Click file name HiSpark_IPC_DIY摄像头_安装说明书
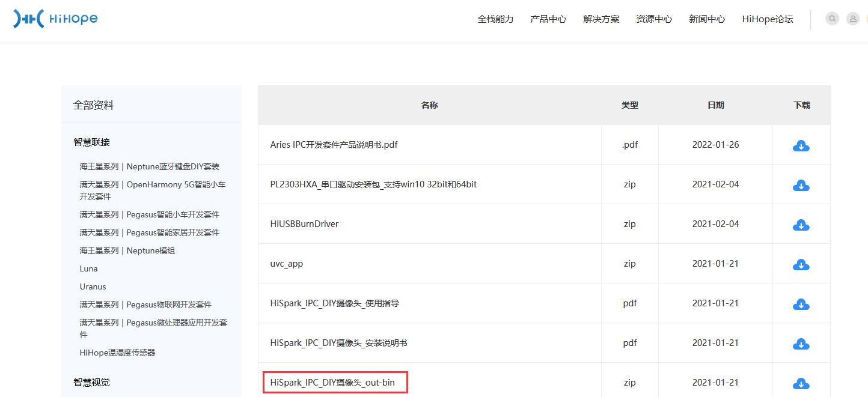This screenshot has height=397, width=868. [x=338, y=343]
